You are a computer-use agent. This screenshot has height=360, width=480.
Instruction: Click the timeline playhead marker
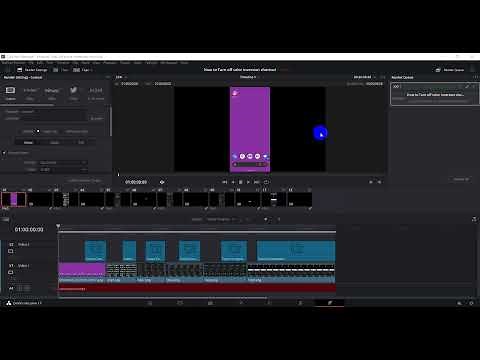click(x=58, y=226)
